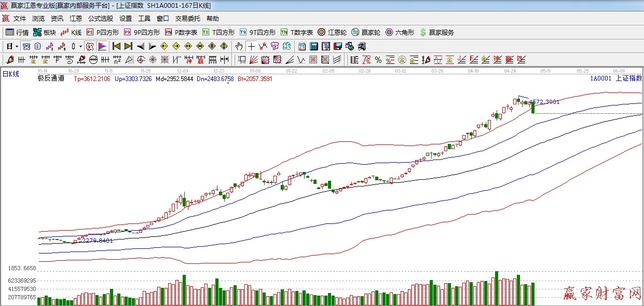Screen dimensions: 644x306
Task: Click the 板块 sector button
Action: click(x=44, y=32)
